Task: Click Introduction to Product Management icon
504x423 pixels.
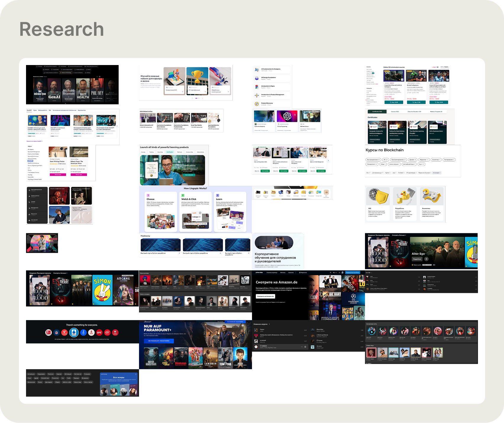Action: [257, 95]
